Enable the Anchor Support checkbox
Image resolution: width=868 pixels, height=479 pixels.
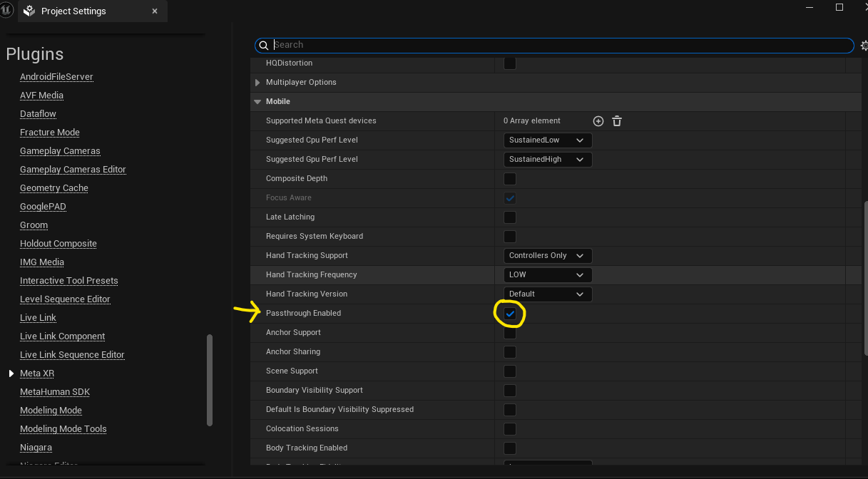click(510, 333)
